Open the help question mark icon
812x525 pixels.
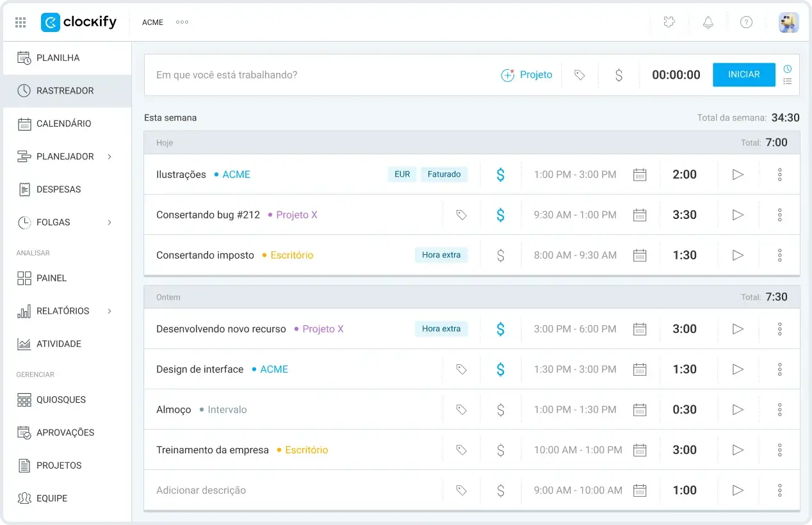(x=746, y=22)
